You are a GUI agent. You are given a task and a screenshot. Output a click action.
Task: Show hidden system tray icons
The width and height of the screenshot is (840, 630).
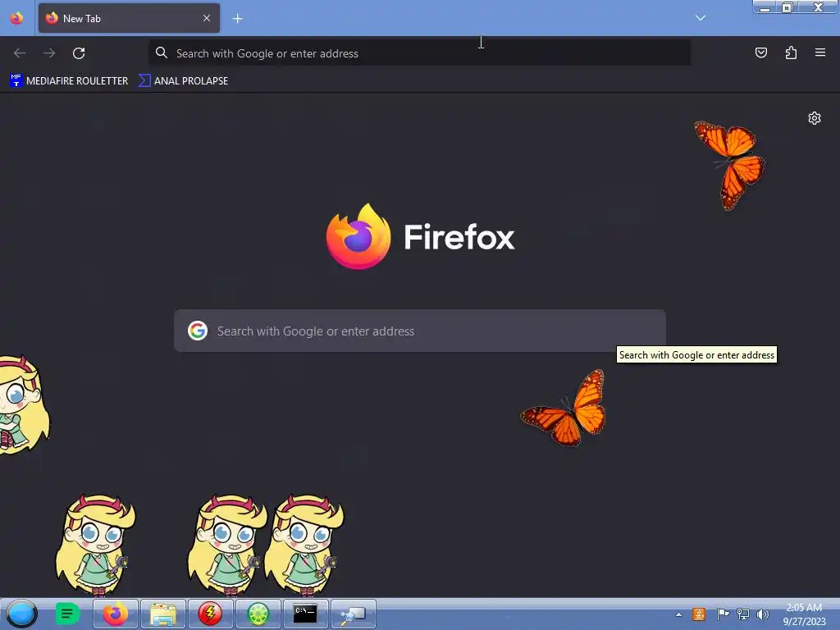[678, 614]
